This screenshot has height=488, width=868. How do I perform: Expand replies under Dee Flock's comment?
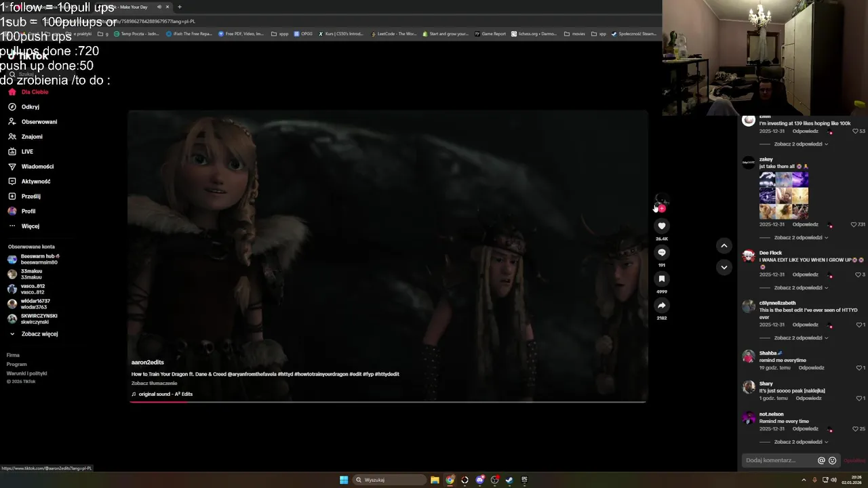pyautogui.click(x=801, y=288)
